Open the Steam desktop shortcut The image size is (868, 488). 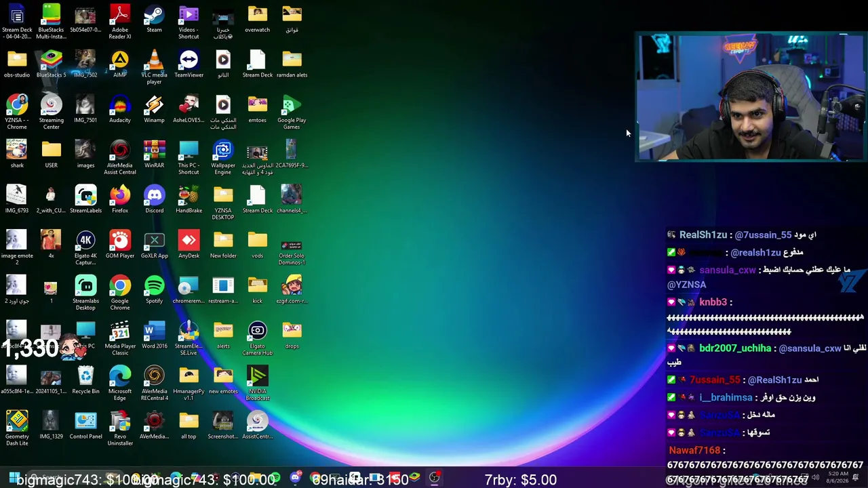(154, 18)
